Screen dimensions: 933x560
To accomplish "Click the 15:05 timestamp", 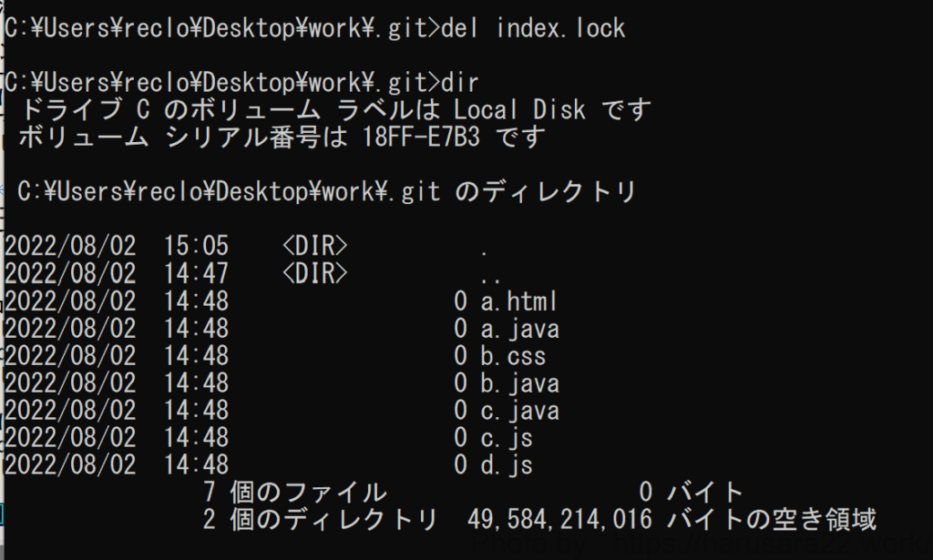I will pos(197,246).
